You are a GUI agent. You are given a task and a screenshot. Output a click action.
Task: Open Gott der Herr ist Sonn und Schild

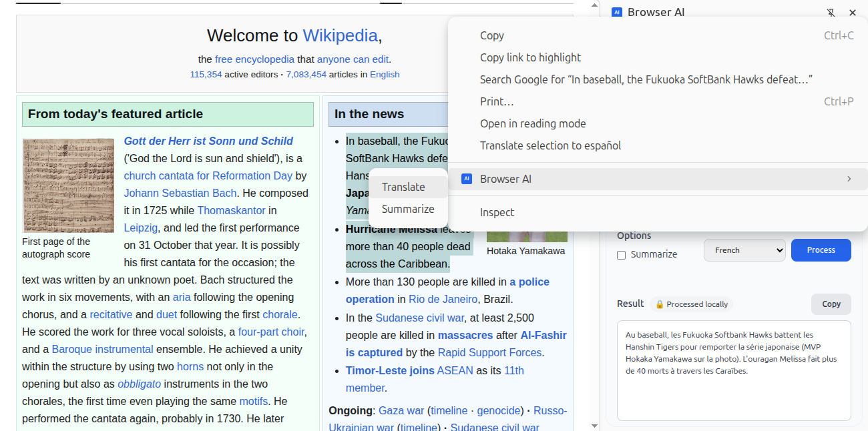tap(208, 141)
